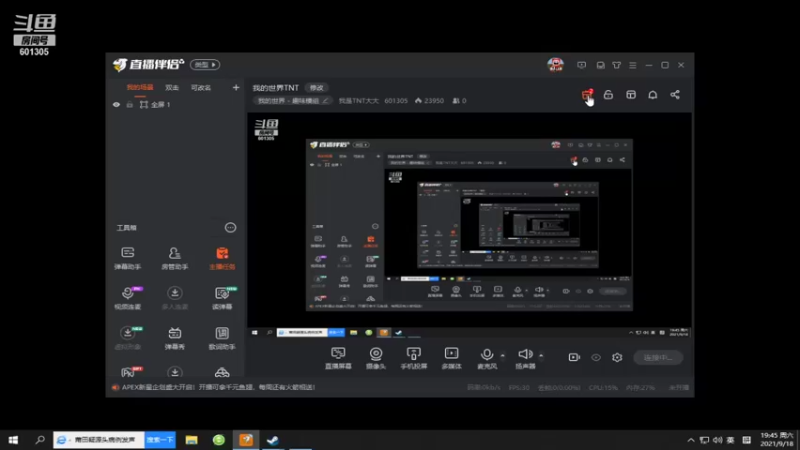The image size is (800, 450).
Task: Click the FPS:30 status entry
Action: click(519, 388)
